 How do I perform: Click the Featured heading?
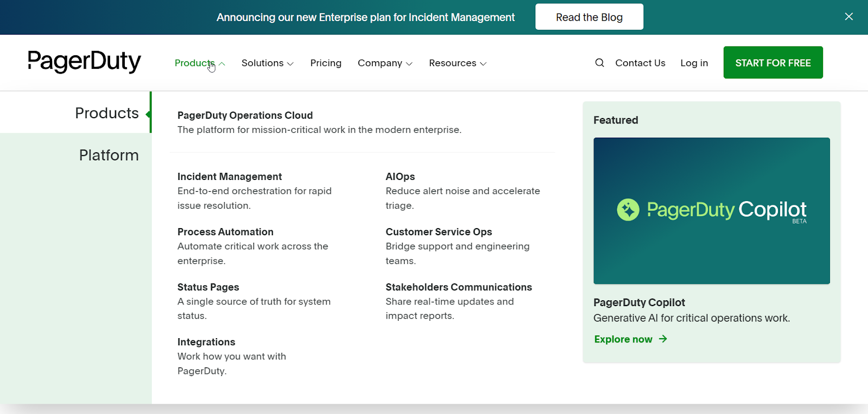(616, 120)
